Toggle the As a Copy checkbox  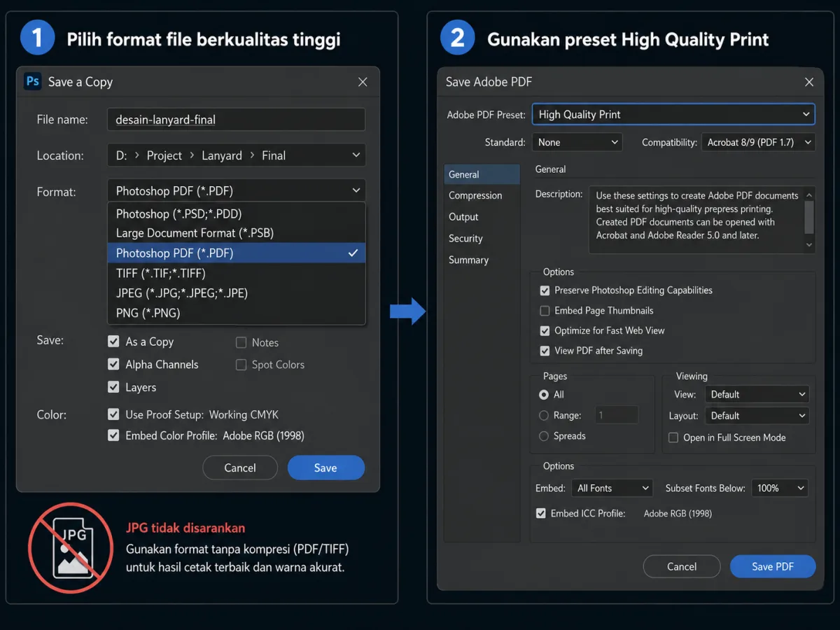pos(113,342)
